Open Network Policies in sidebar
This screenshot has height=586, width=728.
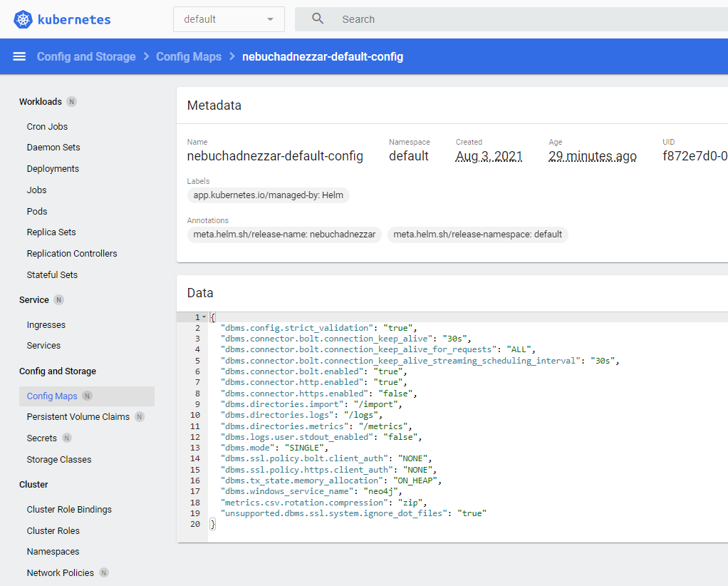[x=61, y=573]
